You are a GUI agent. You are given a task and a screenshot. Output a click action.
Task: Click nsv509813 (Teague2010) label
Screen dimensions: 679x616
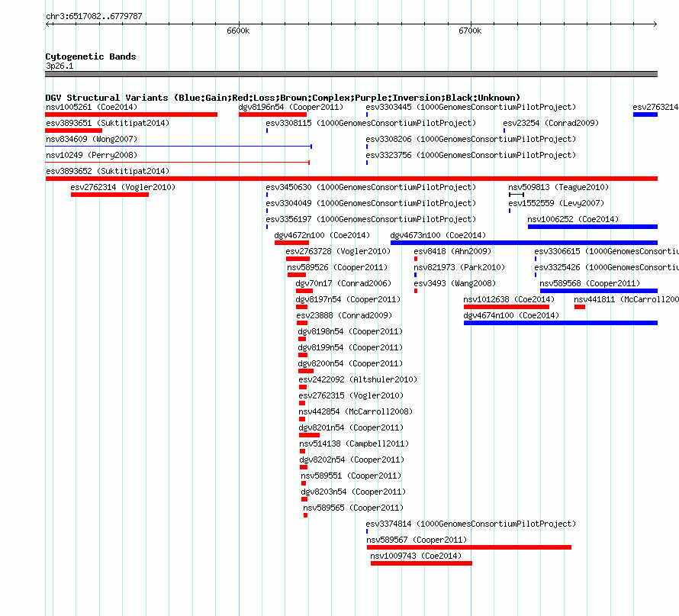558,187
